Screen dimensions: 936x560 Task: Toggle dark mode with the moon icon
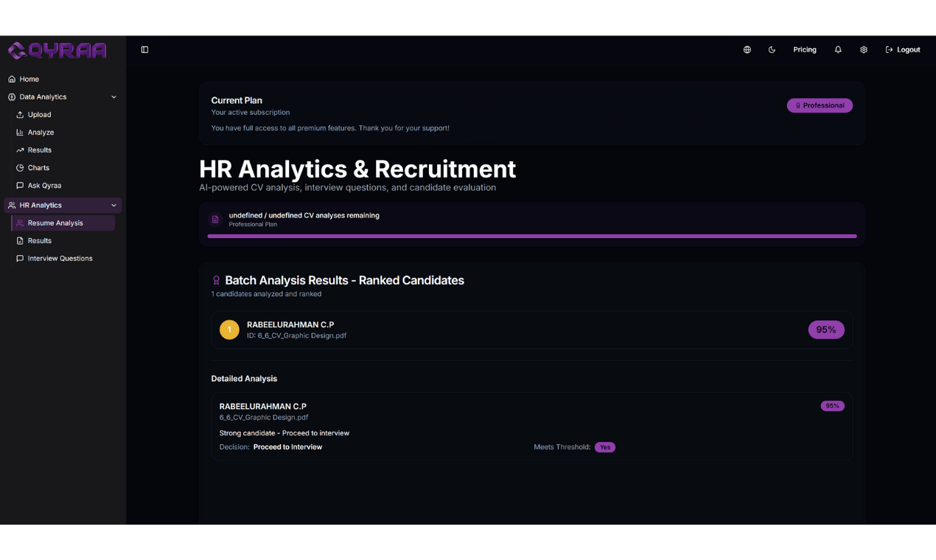[x=772, y=49]
